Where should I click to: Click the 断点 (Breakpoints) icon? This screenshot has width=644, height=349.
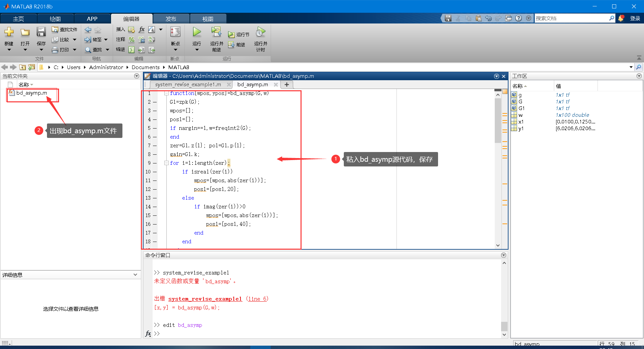[x=175, y=32]
